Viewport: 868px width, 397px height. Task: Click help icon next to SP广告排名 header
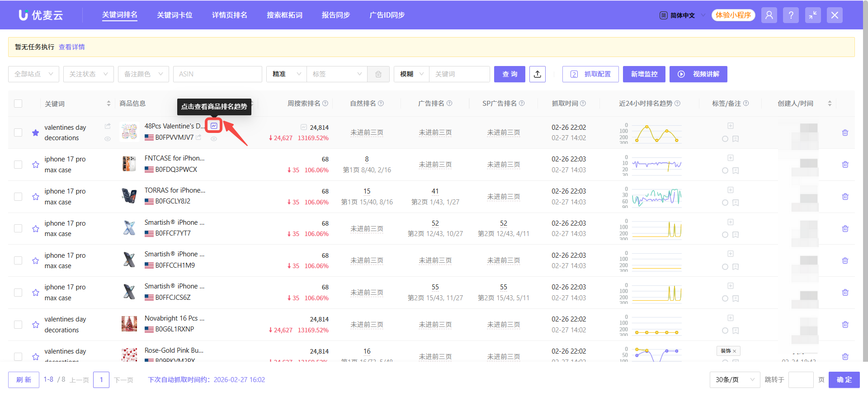522,104
